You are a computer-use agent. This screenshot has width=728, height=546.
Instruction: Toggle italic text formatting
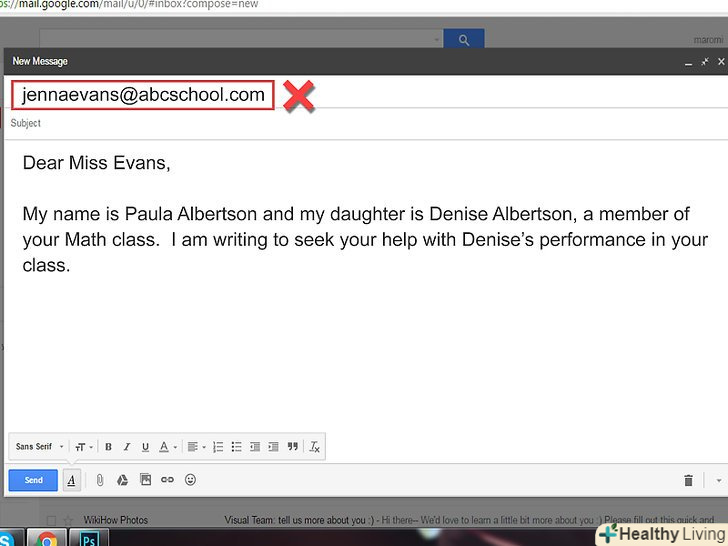pyautogui.click(x=126, y=447)
